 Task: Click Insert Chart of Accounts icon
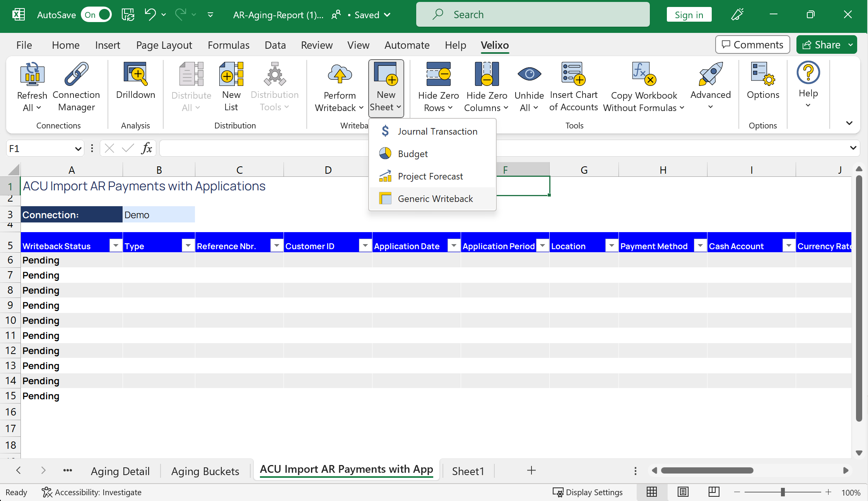(x=574, y=74)
